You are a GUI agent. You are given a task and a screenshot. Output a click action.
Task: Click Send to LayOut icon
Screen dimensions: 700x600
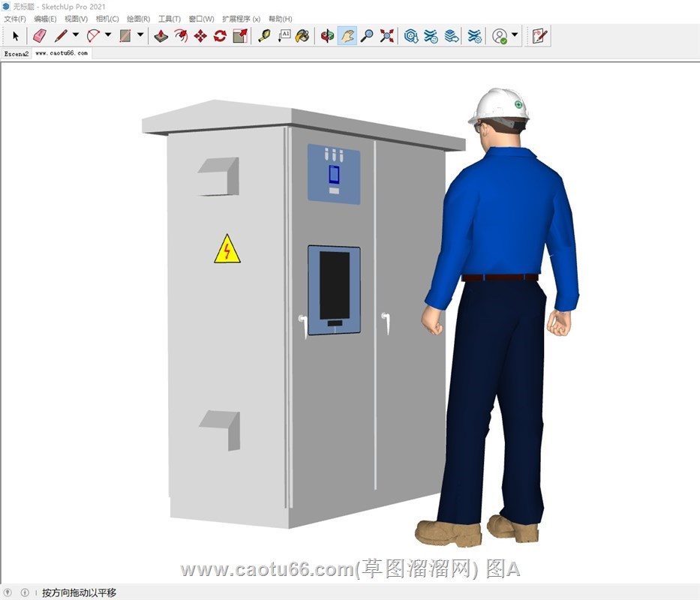[452, 36]
